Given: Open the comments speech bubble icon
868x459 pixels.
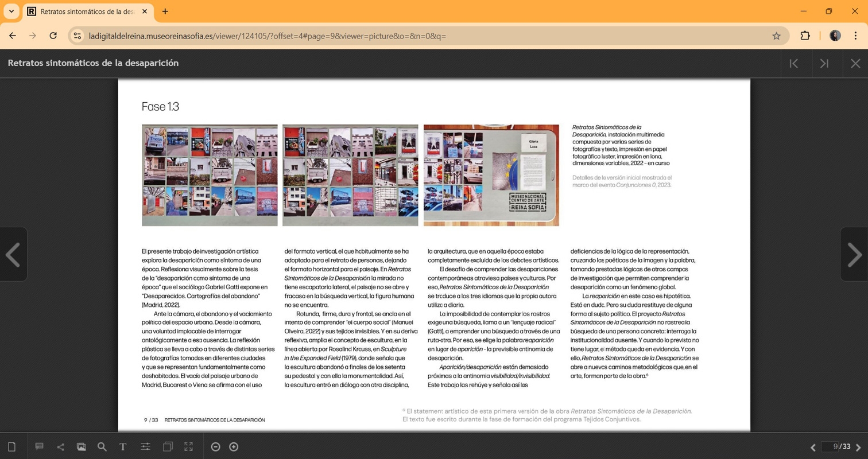Looking at the screenshot, I should (40, 446).
